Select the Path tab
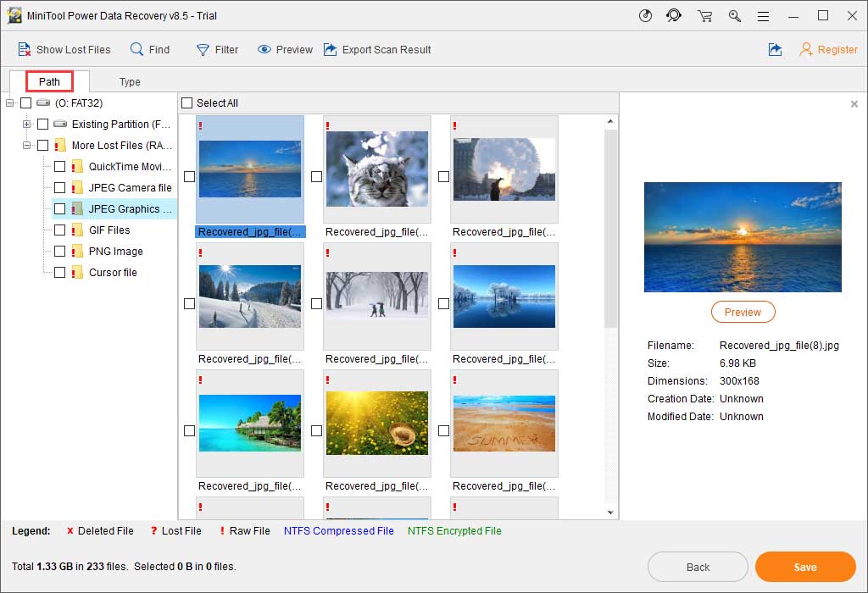The image size is (868, 593). (49, 82)
